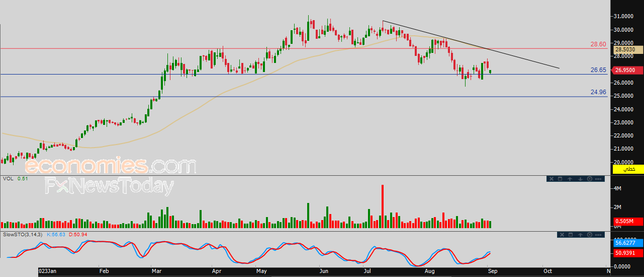The height and width of the screenshot is (277, 644).
Task: Click the Jun label on time axis
Action: [x=324, y=271]
